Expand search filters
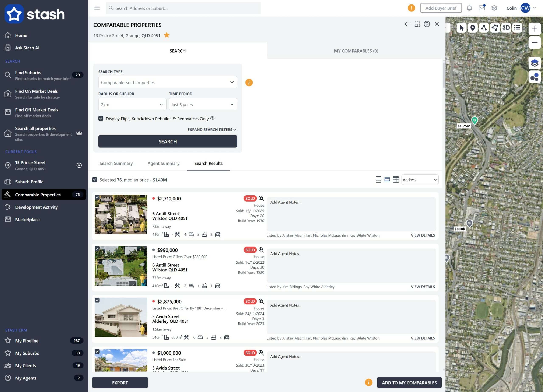543x392 pixels. 212,130
